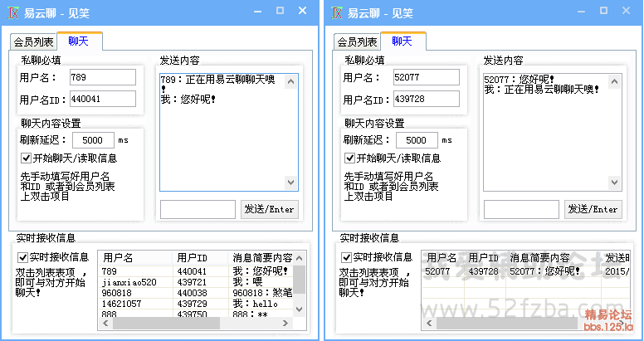Screen dimensions: 644x341
Task: Toggle 开始聊天/读取信息 checkbox in left window
Action: [26, 158]
